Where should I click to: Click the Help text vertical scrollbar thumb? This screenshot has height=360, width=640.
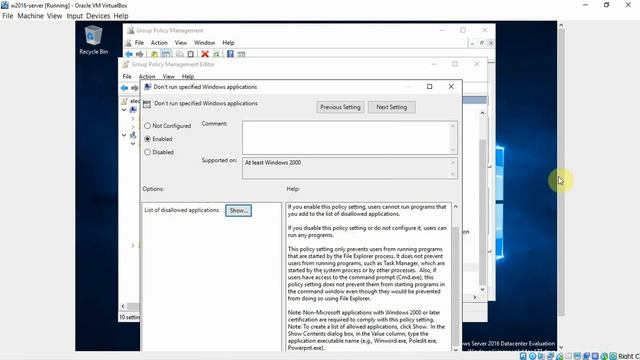coord(456,286)
